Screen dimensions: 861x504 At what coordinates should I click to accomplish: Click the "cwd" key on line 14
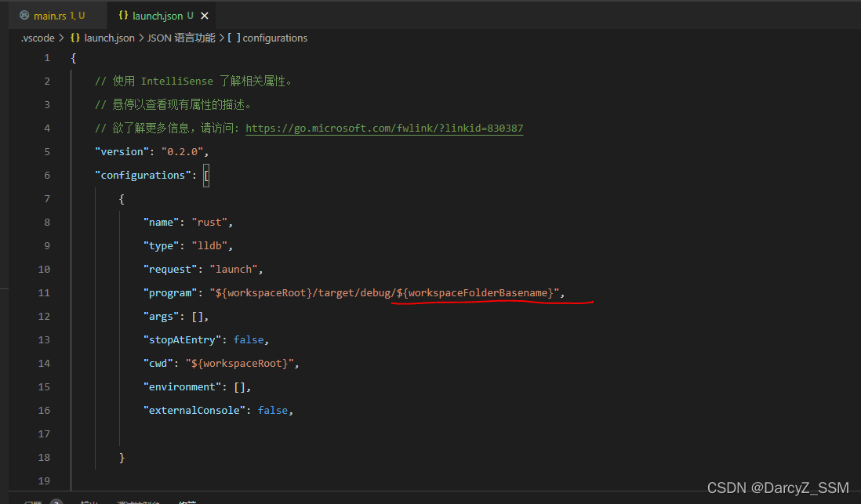[158, 364]
